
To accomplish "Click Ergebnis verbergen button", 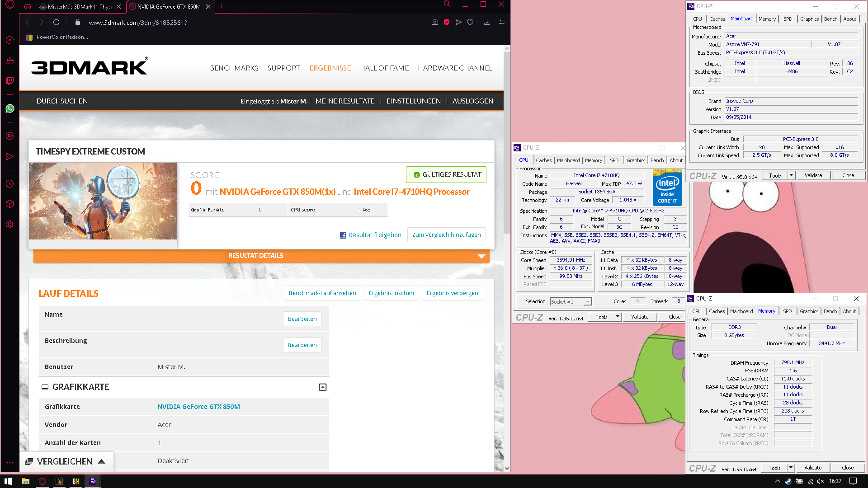I will pos(452,293).
